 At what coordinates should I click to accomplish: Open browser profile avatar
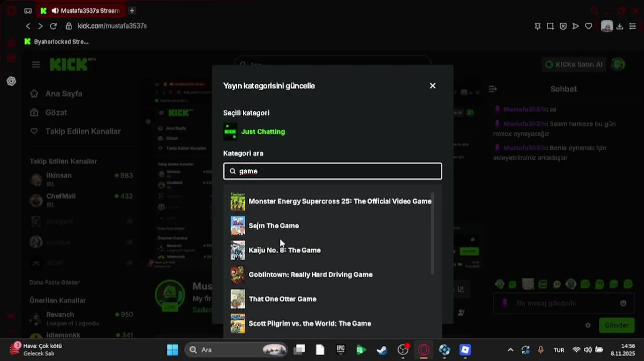tap(607, 26)
